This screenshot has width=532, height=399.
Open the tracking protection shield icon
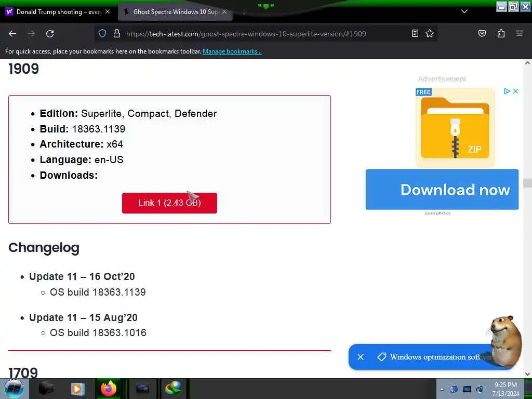[102, 34]
